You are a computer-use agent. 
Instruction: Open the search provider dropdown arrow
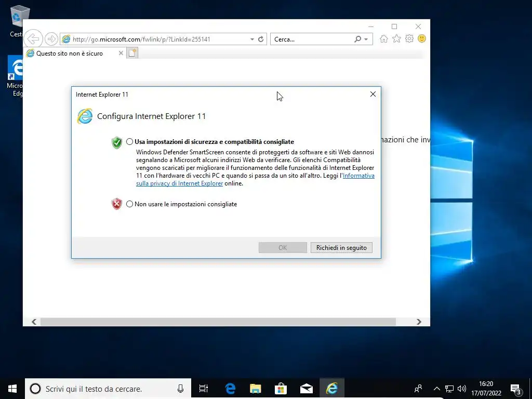coord(366,39)
